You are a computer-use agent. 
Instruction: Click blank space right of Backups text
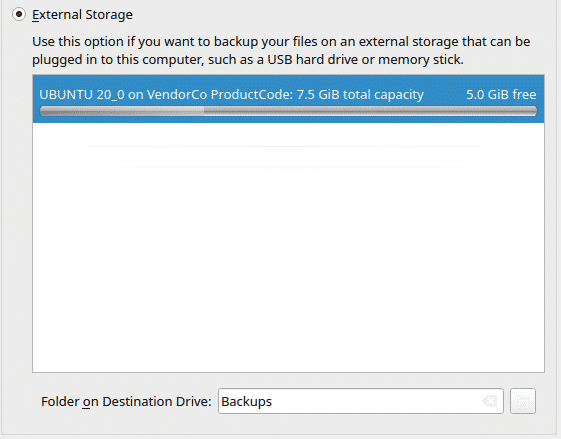(376, 401)
